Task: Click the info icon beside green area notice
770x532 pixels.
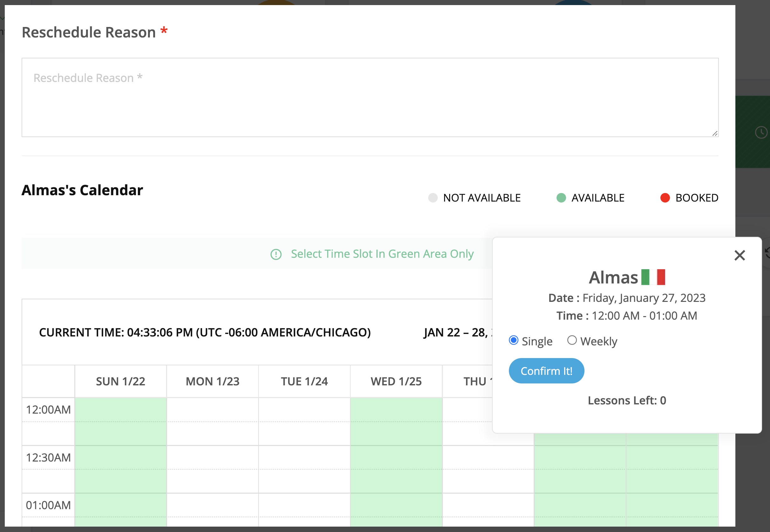Action: tap(276, 254)
